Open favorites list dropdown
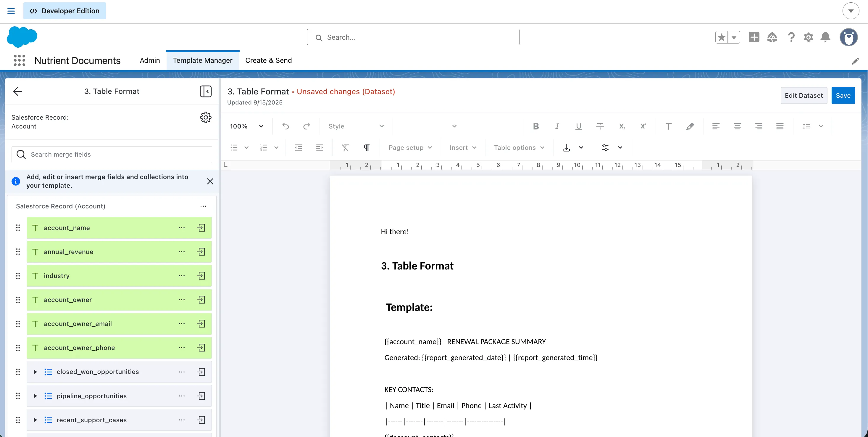Image resolution: width=868 pixels, height=437 pixels. click(734, 37)
